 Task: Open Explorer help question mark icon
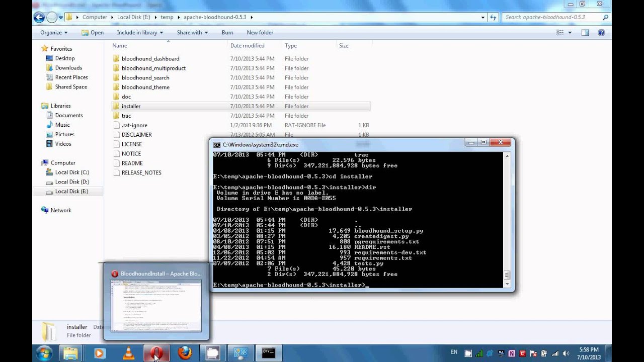point(601,33)
